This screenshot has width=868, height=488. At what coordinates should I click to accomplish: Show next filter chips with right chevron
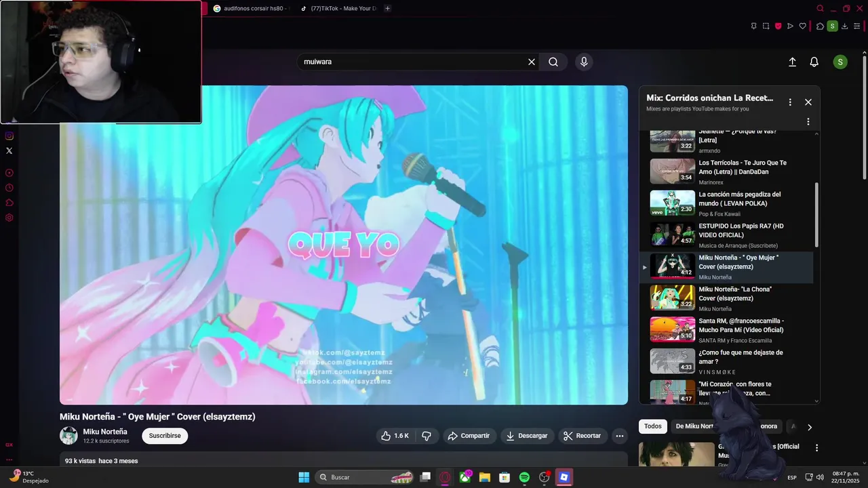pos(809,427)
